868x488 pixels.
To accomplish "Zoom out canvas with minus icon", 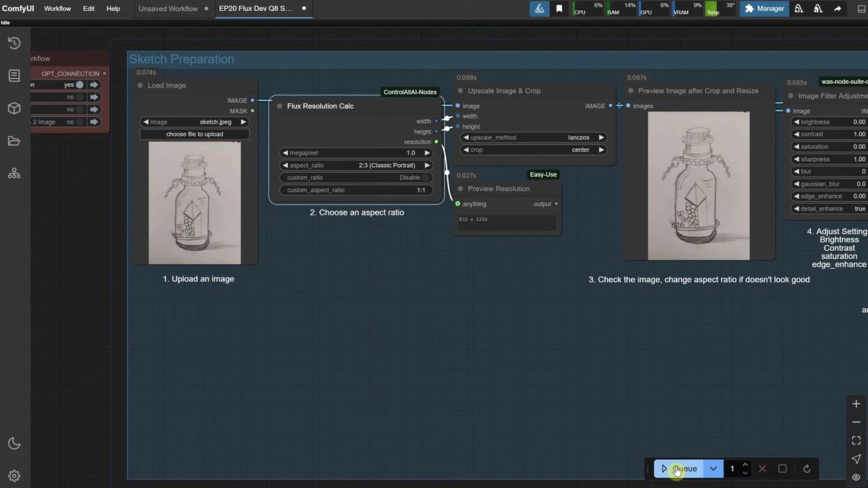I will pos(856,422).
